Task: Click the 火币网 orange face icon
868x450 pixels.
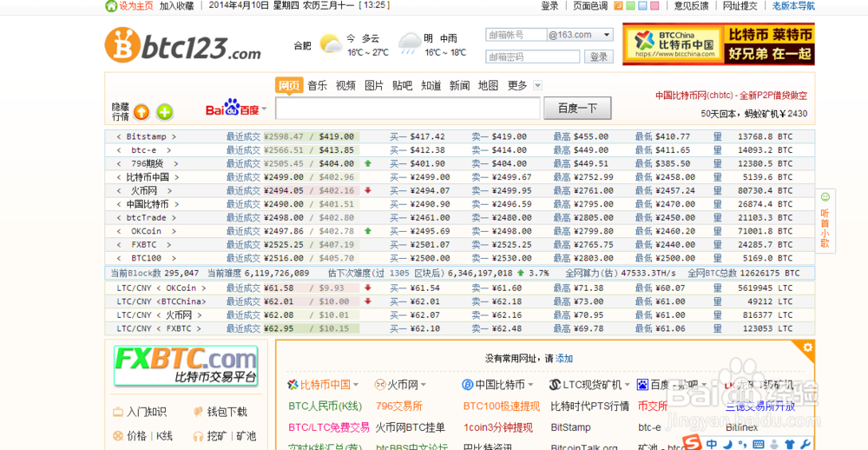Action: click(x=380, y=385)
